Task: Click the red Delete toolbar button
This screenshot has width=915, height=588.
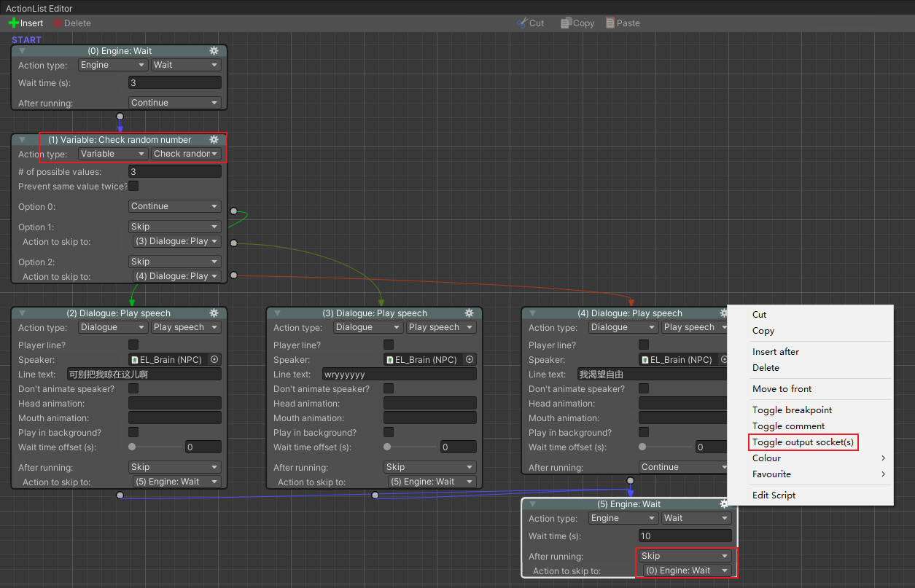Action: pyautogui.click(x=71, y=23)
